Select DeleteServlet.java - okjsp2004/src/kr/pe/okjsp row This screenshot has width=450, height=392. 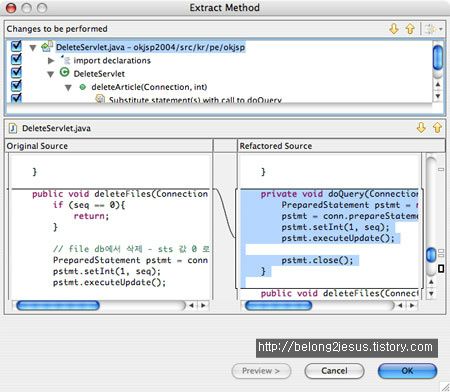[150, 47]
